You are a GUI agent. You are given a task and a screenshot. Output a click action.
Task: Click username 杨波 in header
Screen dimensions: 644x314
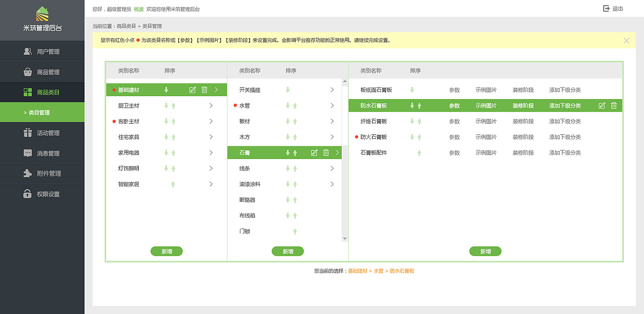(139, 9)
